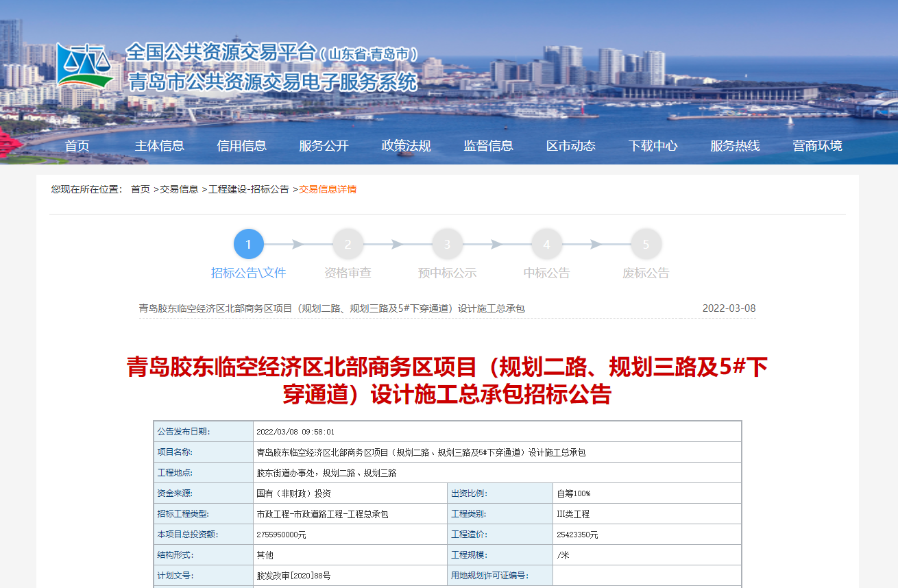This screenshot has width=898, height=588.
Task: Click the platform scales logo icon
Action: click(x=84, y=66)
